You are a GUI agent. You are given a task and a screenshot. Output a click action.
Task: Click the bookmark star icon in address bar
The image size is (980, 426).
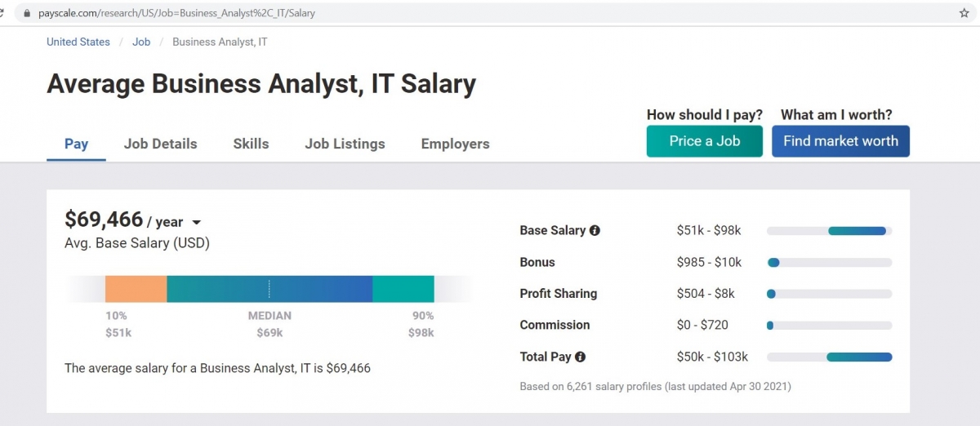(x=964, y=13)
